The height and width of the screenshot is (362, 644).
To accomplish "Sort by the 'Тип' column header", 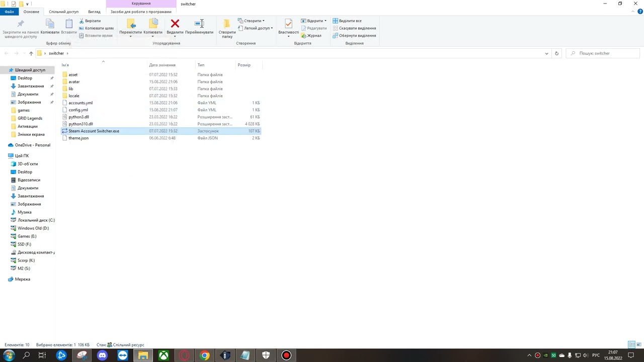I will tap(215, 65).
